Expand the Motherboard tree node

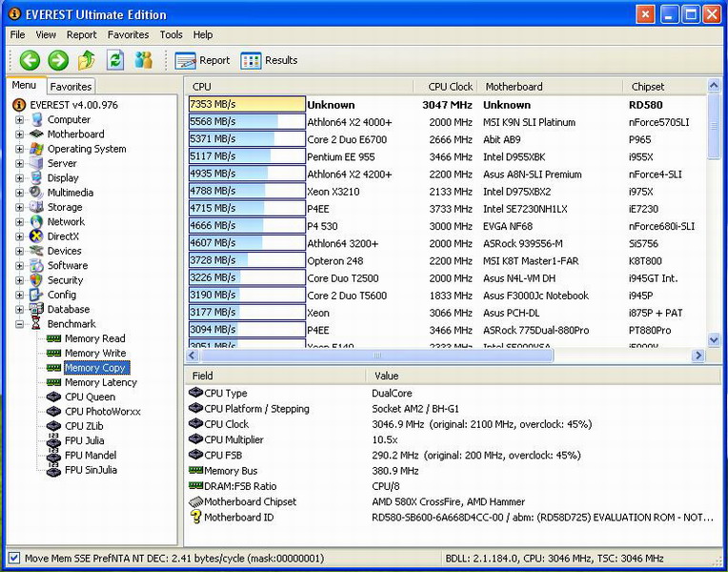pos(19,134)
